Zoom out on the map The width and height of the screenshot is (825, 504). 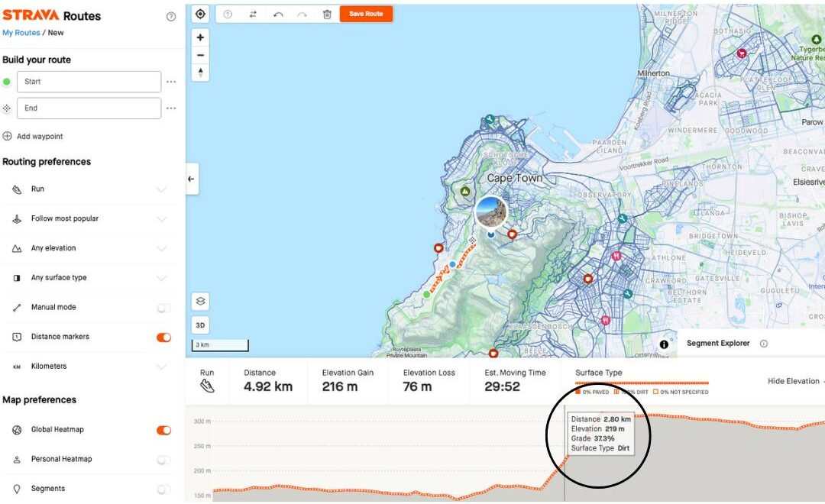(200, 55)
